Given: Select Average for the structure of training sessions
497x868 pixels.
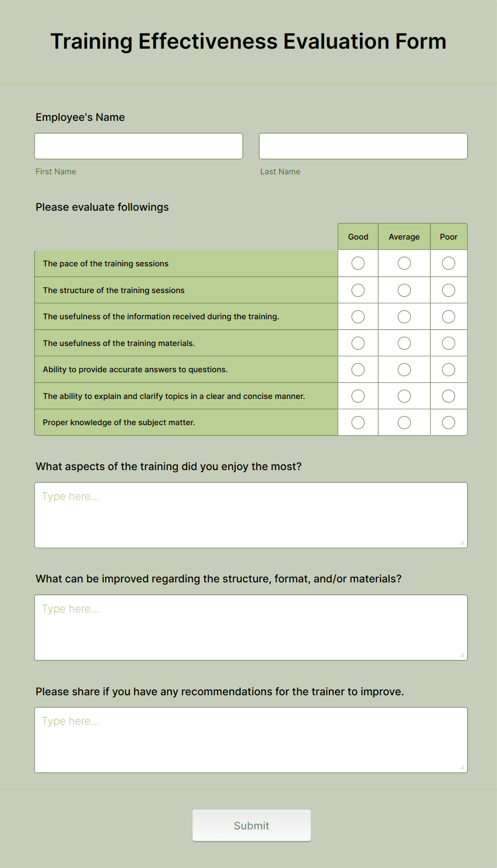Looking at the screenshot, I should tap(403, 290).
